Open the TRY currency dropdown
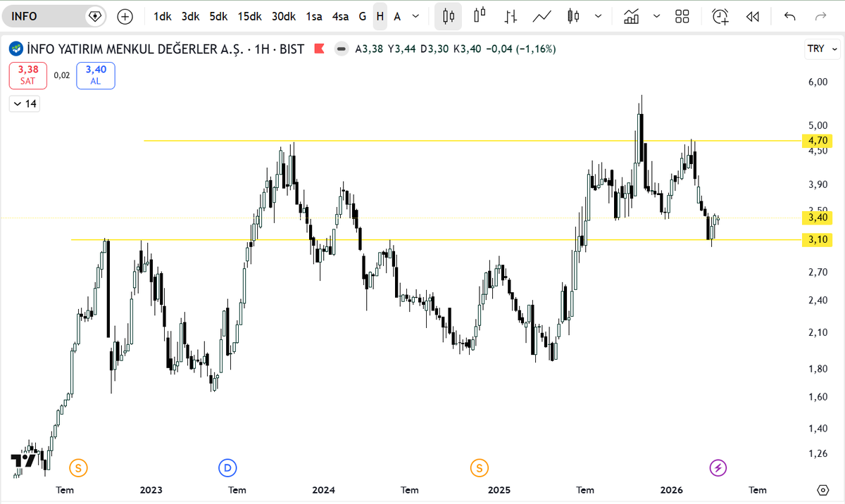This screenshot has height=504, width=845. (822, 49)
